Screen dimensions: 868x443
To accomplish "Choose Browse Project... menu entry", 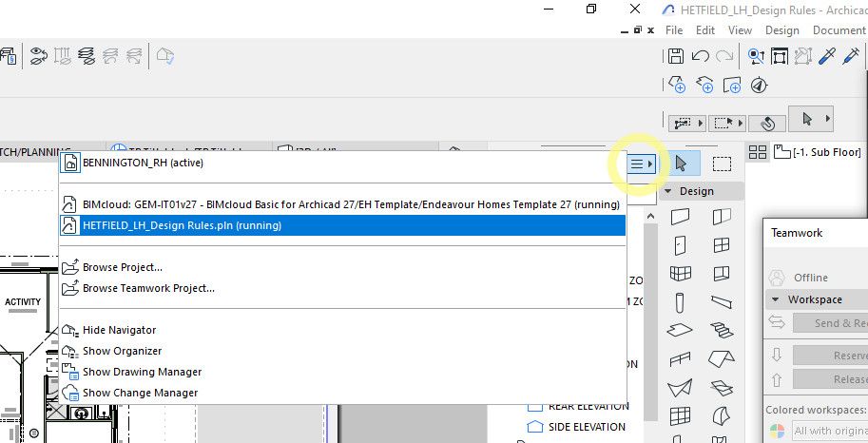I will [x=342, y=267].
